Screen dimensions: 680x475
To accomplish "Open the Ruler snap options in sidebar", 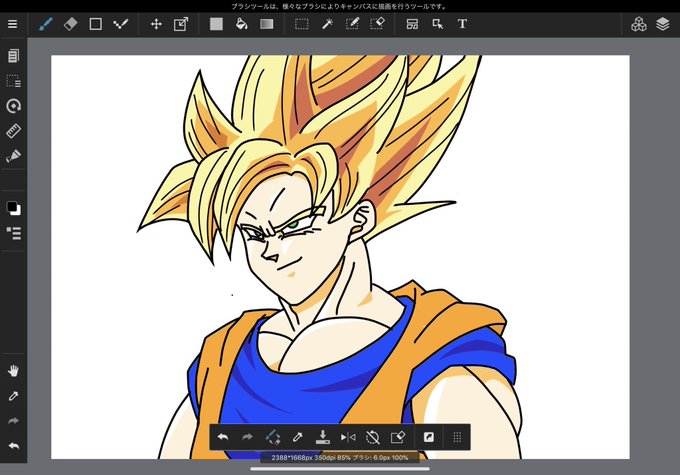I will point(13,131).
